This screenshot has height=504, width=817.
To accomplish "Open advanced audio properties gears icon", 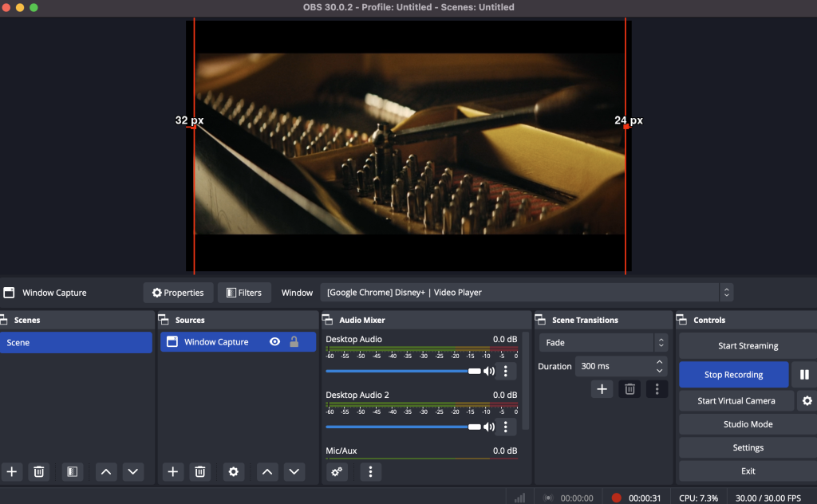I will 337,472.
